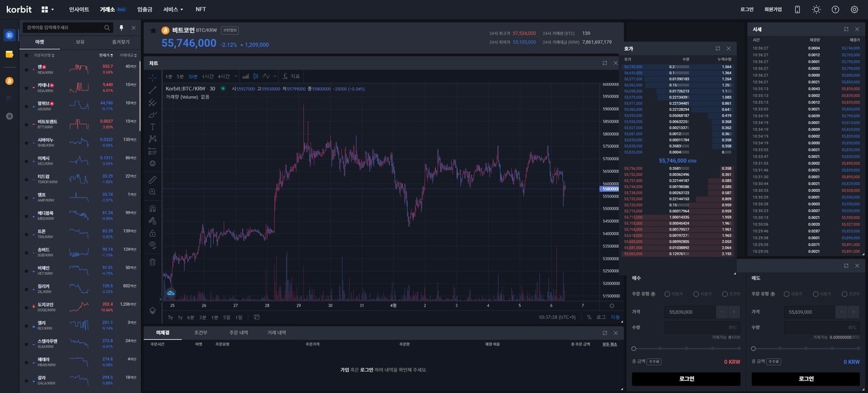
Task: Favorite Bitcoin with the header star
Action: [x=153, y=30]
